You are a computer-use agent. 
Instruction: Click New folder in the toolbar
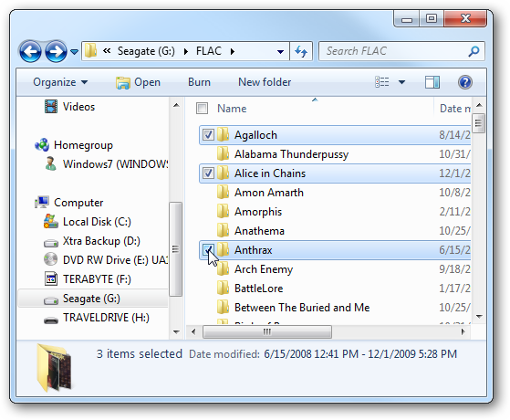click(265, 82)
